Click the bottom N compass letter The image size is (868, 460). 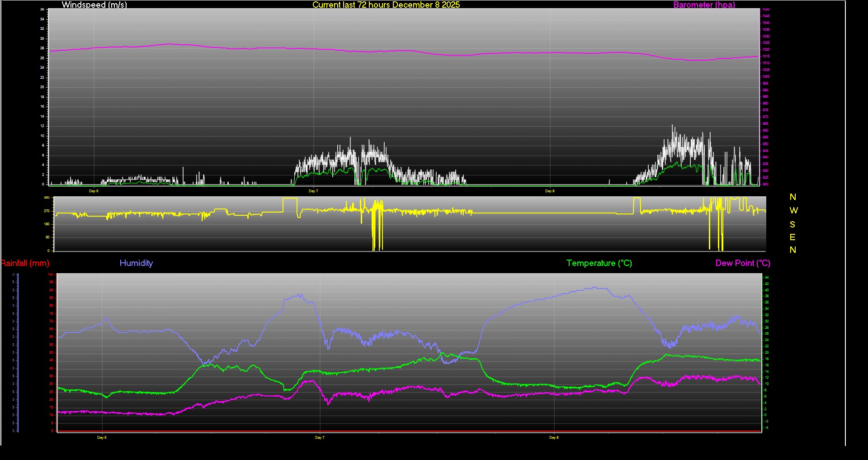pos(793,250)
